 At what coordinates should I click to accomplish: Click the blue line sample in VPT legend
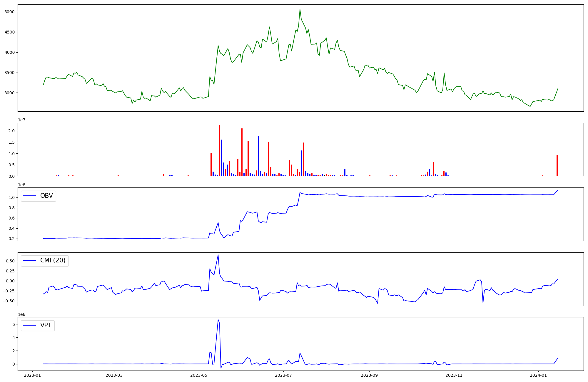(29, 326)
